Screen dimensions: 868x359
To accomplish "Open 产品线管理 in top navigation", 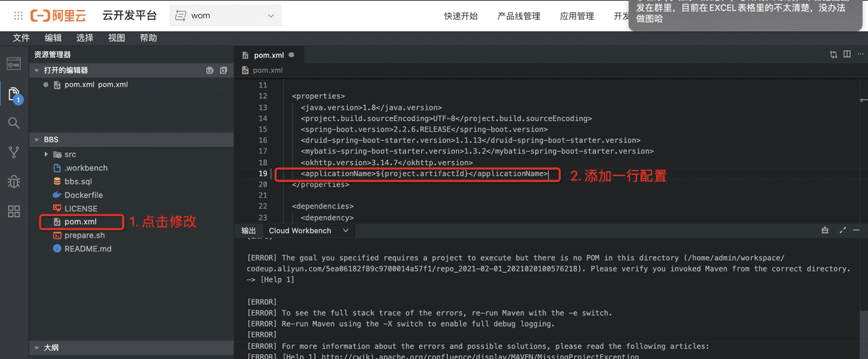I will click(519, 16).
